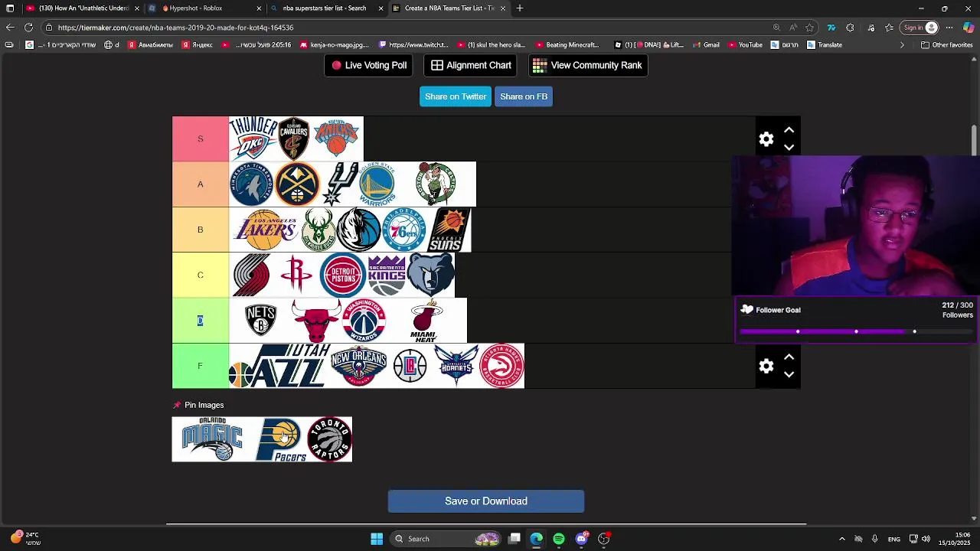This screenshot has height=551, width=980.
Task: Select the Toronto Raptors logo
Action: (329, 439)
